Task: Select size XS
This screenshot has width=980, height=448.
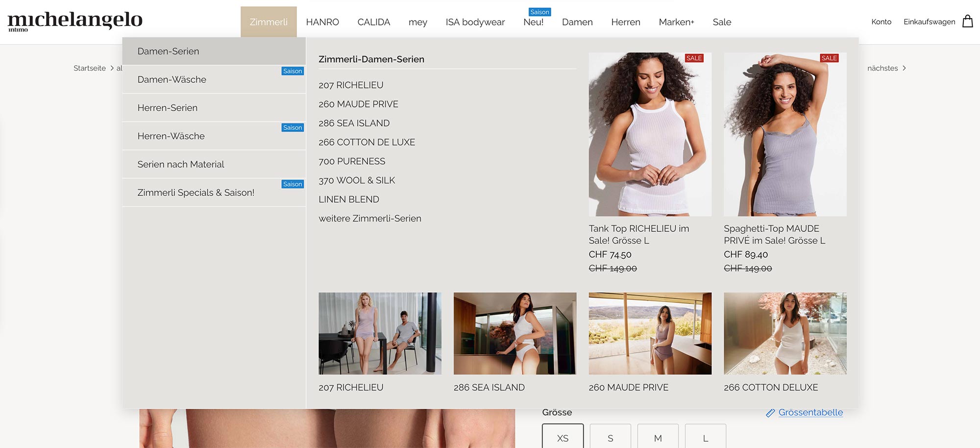Action: point(563,437)
